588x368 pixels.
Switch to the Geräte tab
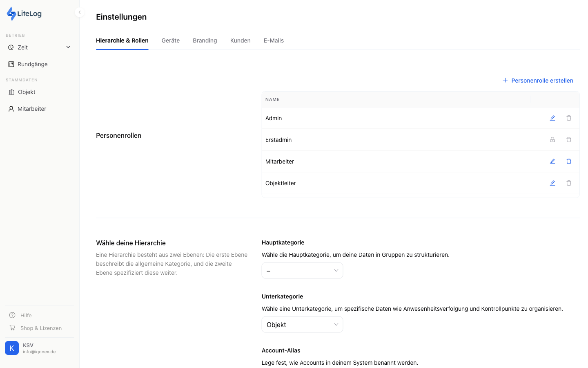171,40
